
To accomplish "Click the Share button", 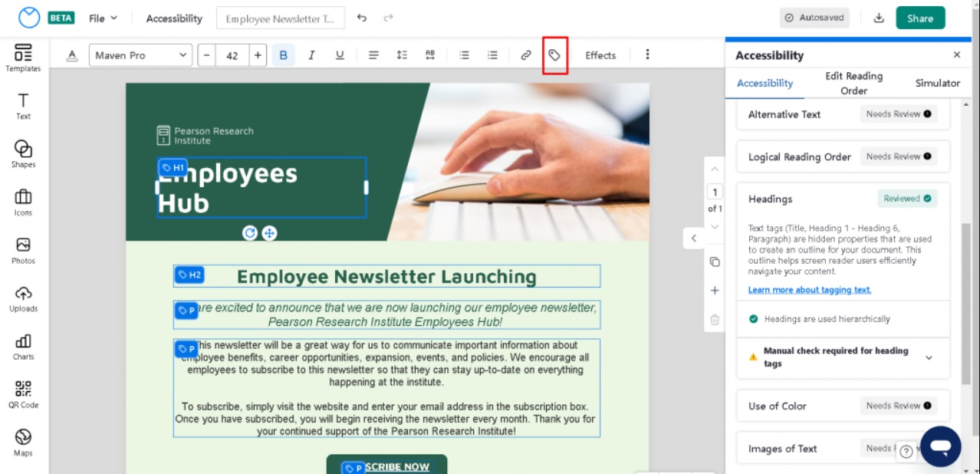I will click(920, 18).
